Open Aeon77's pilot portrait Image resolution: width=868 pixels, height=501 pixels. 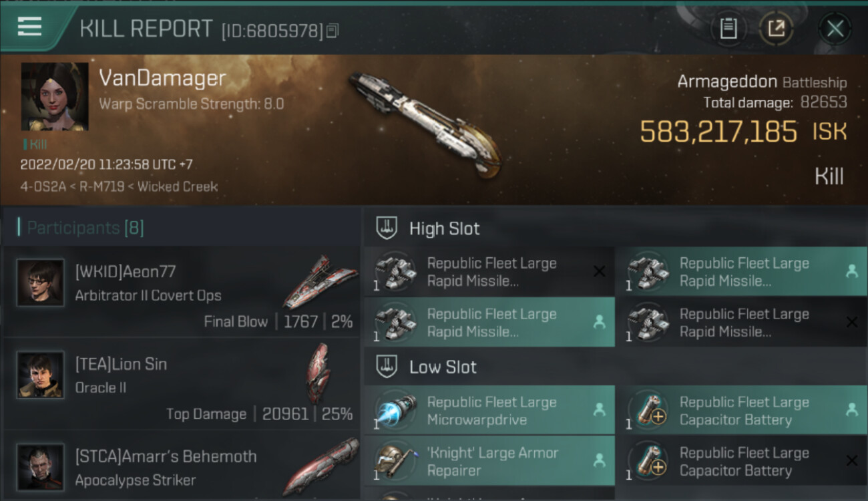point(41,283)
